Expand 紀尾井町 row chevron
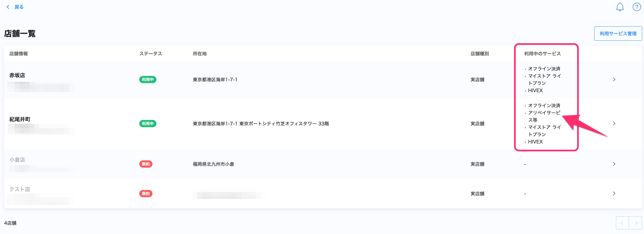The width and height of the screenshot is (644, 234). click(x=614, y=124)
